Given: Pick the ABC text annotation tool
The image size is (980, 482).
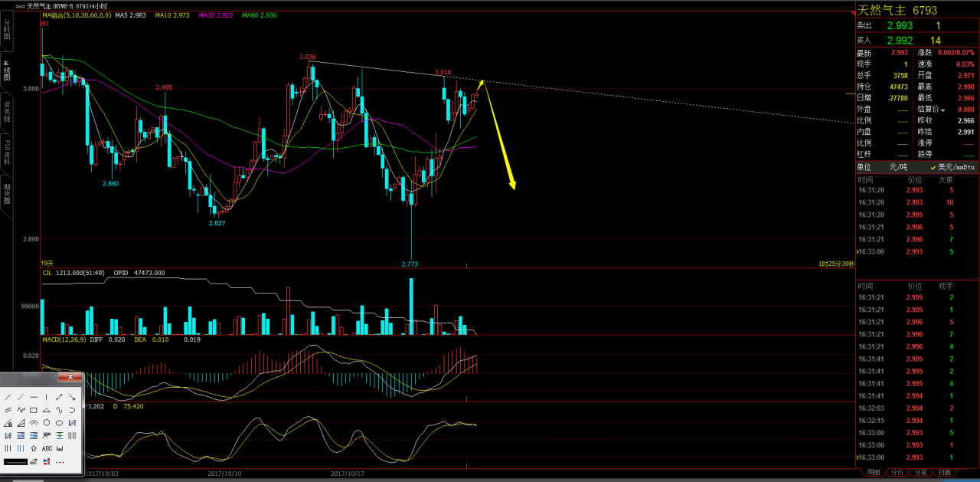Looking at the screenshot, I should click(47, 448).
